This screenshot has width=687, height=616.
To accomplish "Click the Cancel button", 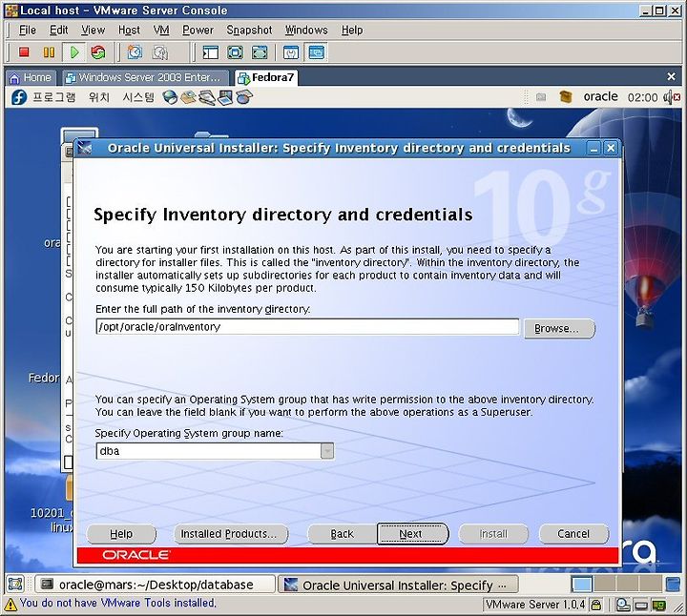I will coord(573,534).
